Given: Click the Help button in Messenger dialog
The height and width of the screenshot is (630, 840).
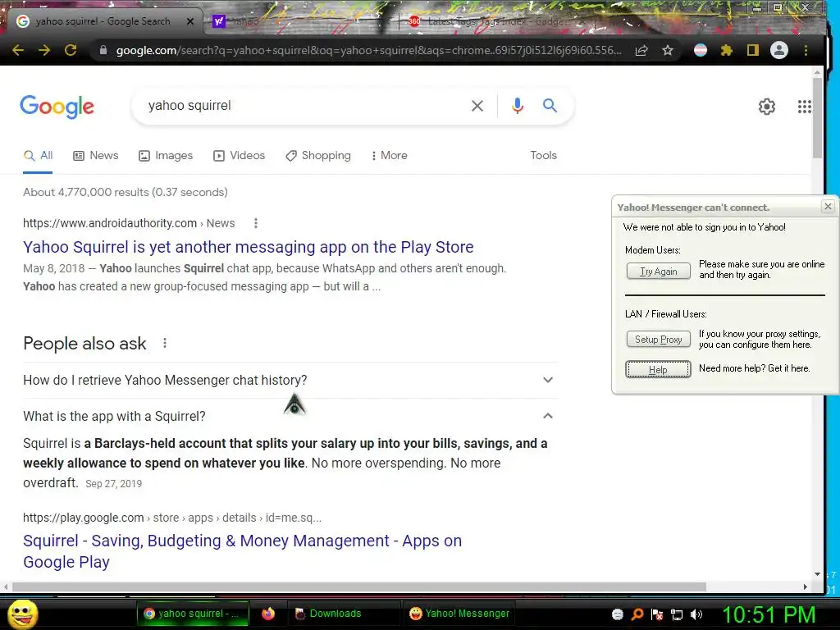Looking at the screenshot, I should point(658,369).
